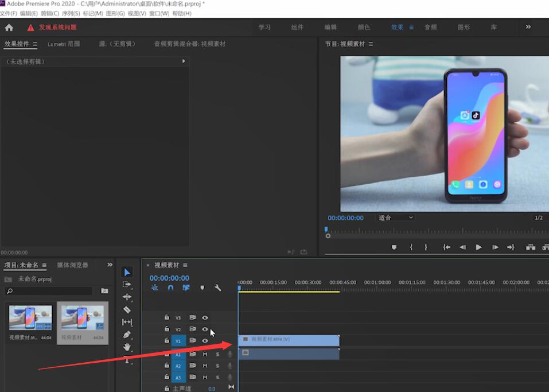Jump to Out point in Program monitor
549x392 pixels.
point(511,247)
